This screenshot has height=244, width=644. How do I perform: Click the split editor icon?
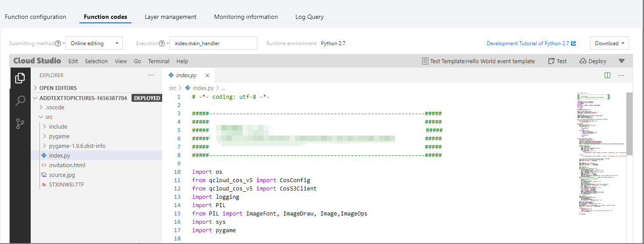607,75
